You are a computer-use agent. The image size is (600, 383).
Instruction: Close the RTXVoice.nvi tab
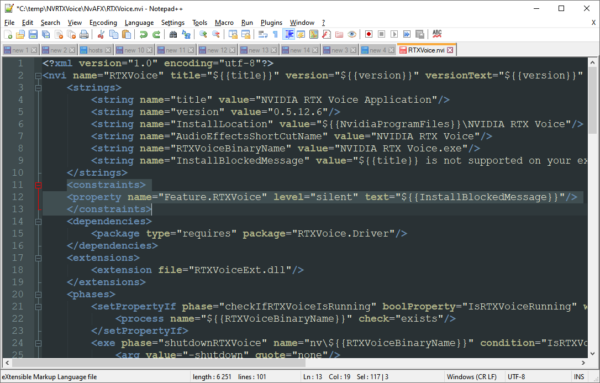[450, 50]
